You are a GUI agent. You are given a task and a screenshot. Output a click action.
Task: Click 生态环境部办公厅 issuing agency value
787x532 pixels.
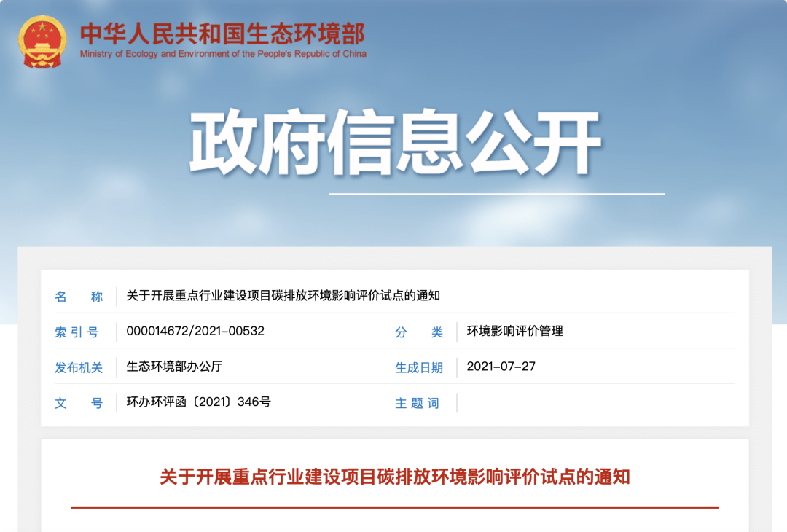coord(174,367)
